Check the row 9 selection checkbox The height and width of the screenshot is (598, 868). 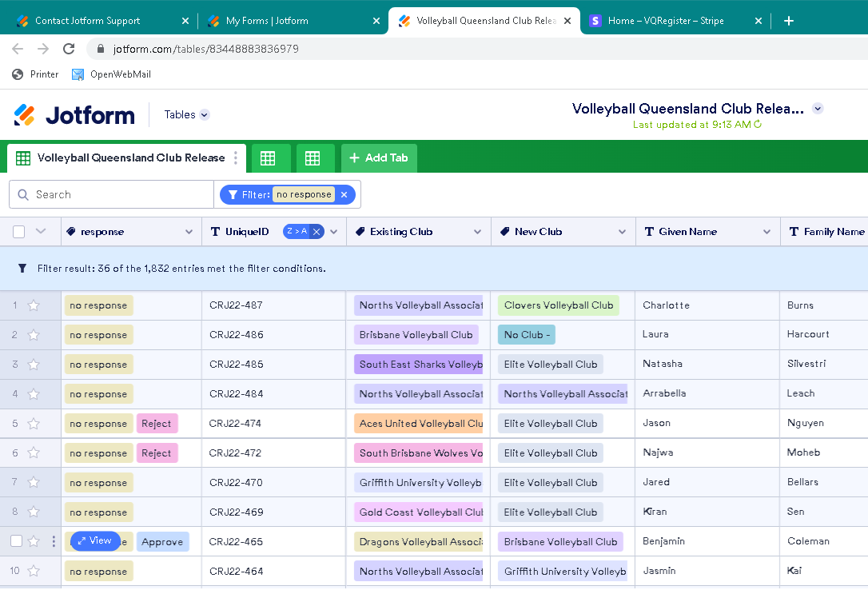(16, 541)
